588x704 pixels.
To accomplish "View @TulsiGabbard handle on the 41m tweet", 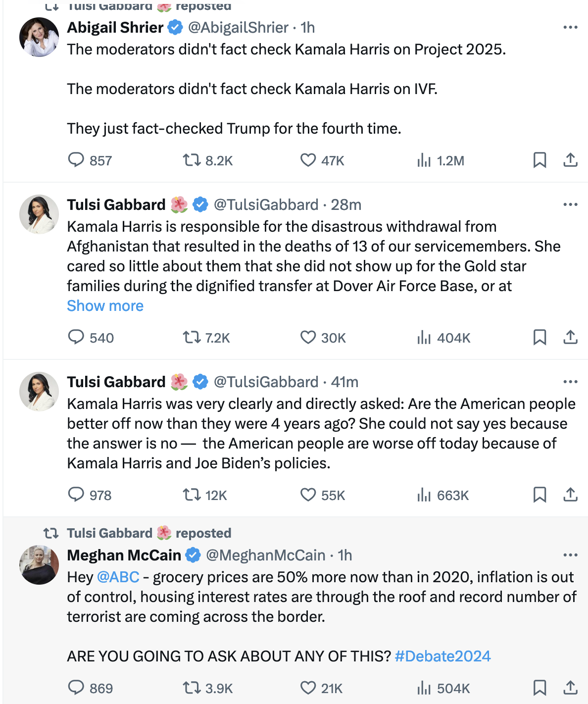I will (266, 382).
